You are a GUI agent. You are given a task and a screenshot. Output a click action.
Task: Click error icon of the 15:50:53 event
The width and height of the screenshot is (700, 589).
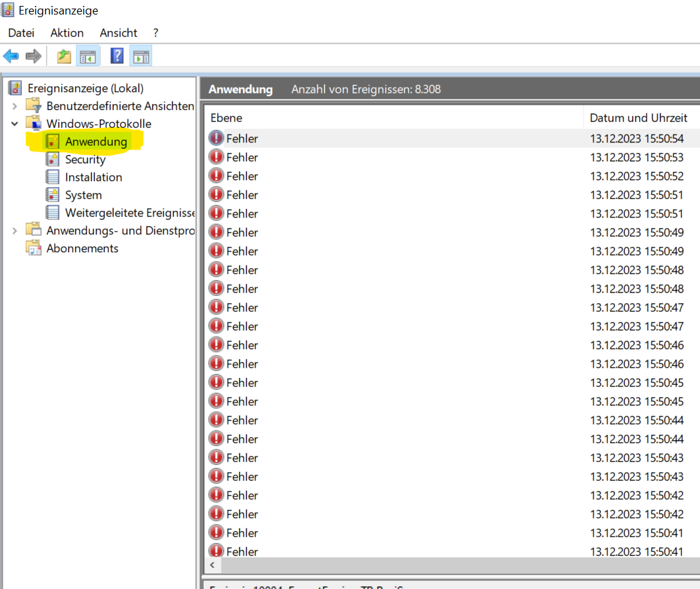(x=216, y=157)
